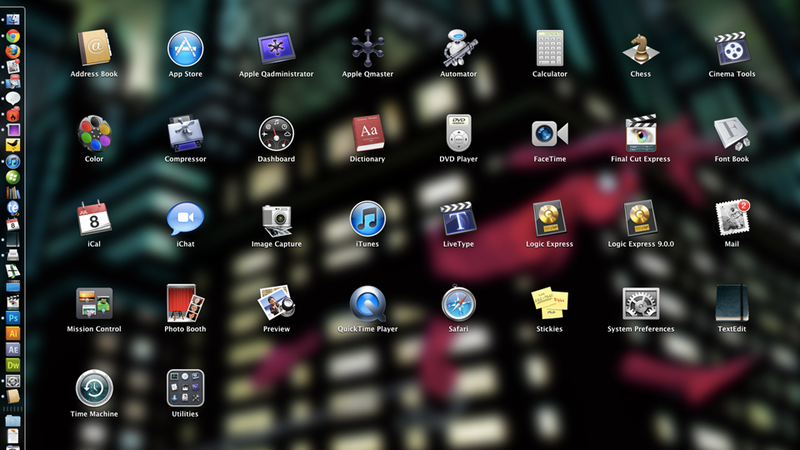Launch the App Store app

185,48
